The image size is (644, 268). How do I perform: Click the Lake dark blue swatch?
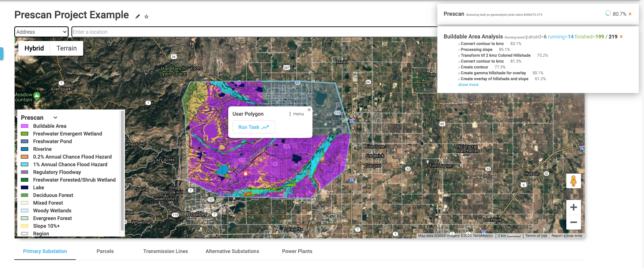tap(25, 187)
